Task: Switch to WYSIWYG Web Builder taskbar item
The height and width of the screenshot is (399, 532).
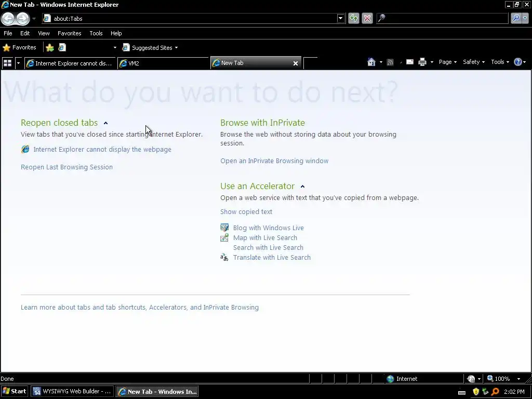Action: (x=72, y=391)
